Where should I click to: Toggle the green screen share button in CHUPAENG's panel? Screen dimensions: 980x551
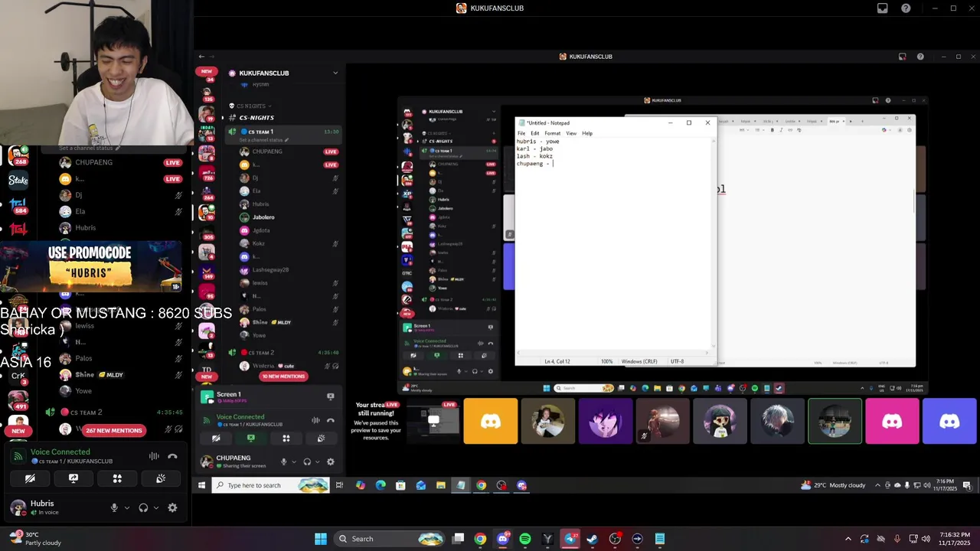click(x=250, y=439)
